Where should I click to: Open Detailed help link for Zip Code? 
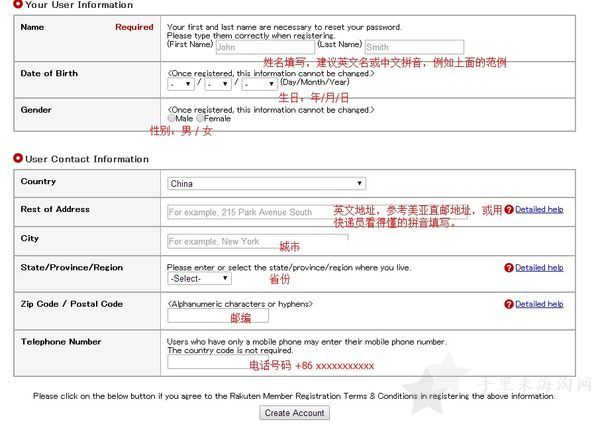pos(539,304)
